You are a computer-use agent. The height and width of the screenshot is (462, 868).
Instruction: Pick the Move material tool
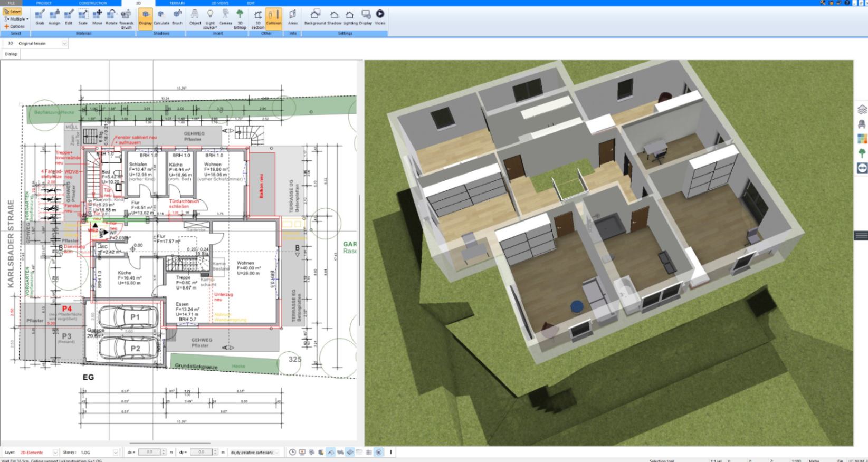[x=97, y=17]
